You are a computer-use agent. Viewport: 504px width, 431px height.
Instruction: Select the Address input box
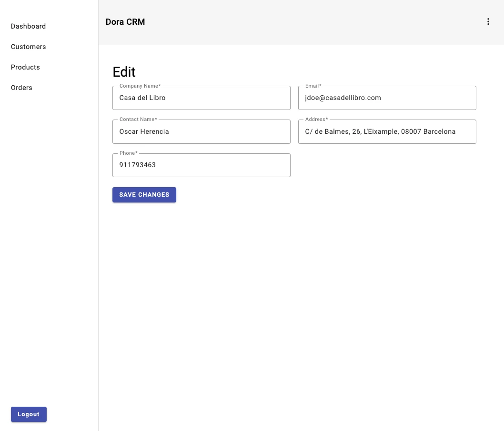(387, 131)
